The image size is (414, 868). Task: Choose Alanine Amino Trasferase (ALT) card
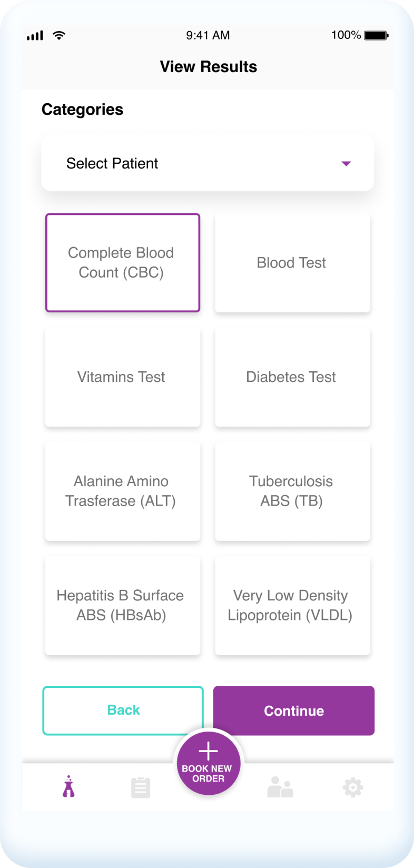(x=123, y=491)
